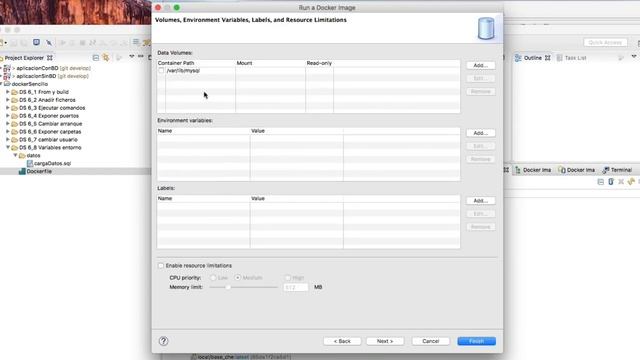
Task: Check the /var/lib/mysql volume checkbox
Action: point(161,71)
